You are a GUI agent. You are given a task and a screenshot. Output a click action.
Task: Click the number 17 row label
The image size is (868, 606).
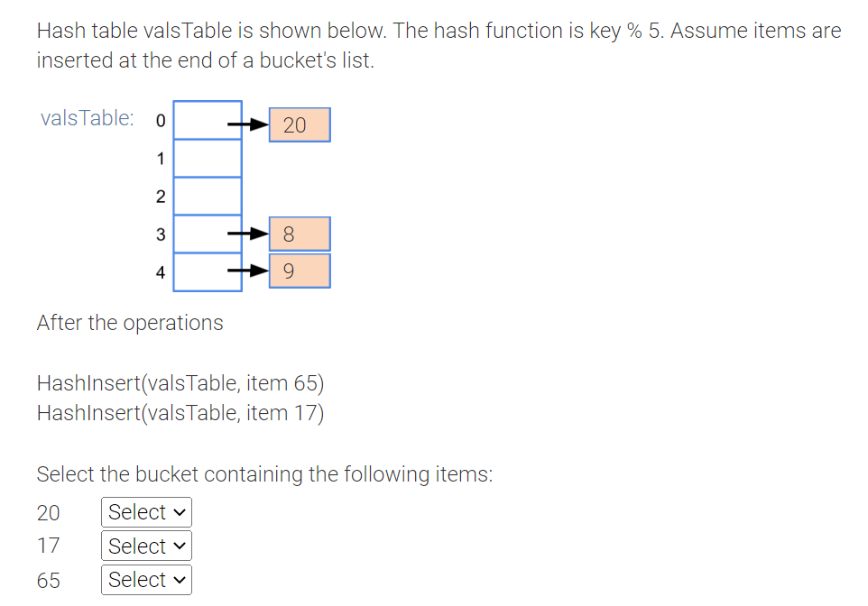coord(47,546)
